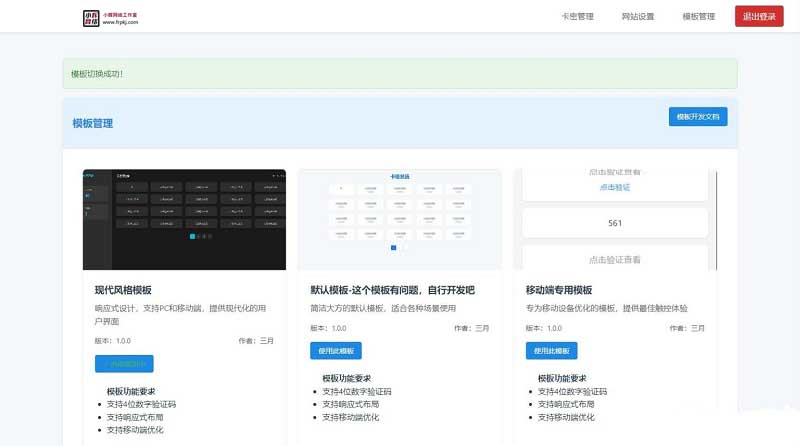
Task: Click the site logo in header
Action: [x=111, y=18]
